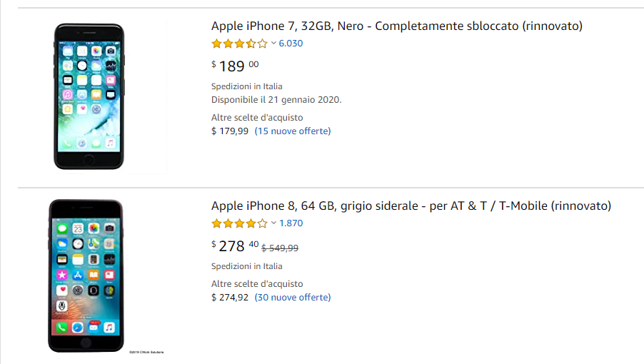
Task: Click the (30 nuove offerte) link
Action: (293, 297)
